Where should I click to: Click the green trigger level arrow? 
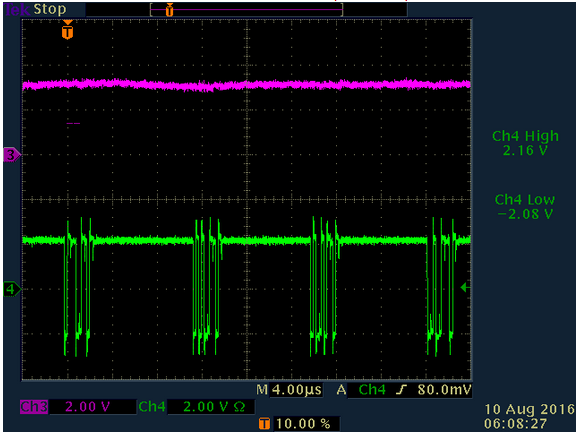point(465,287)
